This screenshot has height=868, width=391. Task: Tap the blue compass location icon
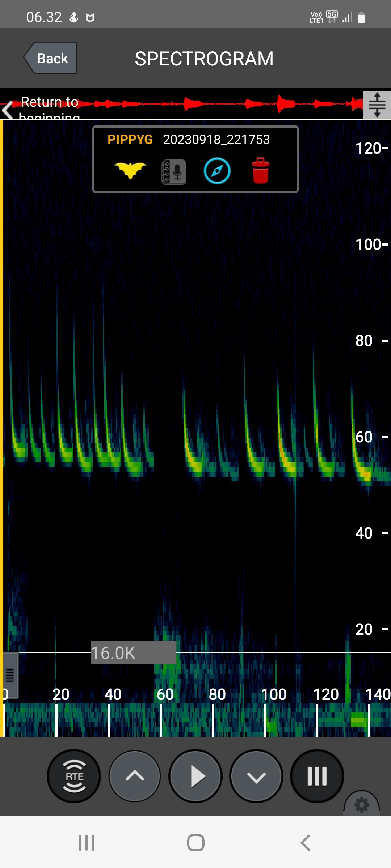[x=217, y=171]
